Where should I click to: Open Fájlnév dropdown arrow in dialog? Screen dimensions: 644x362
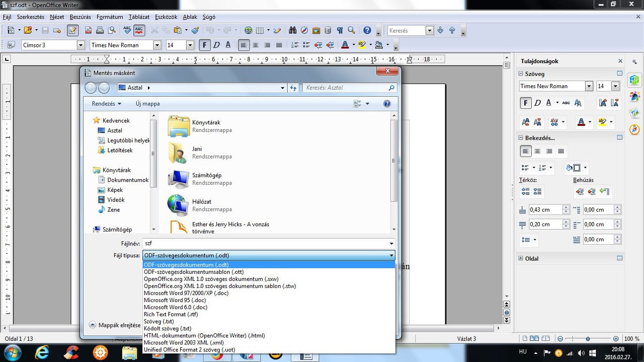click(391, 244)
